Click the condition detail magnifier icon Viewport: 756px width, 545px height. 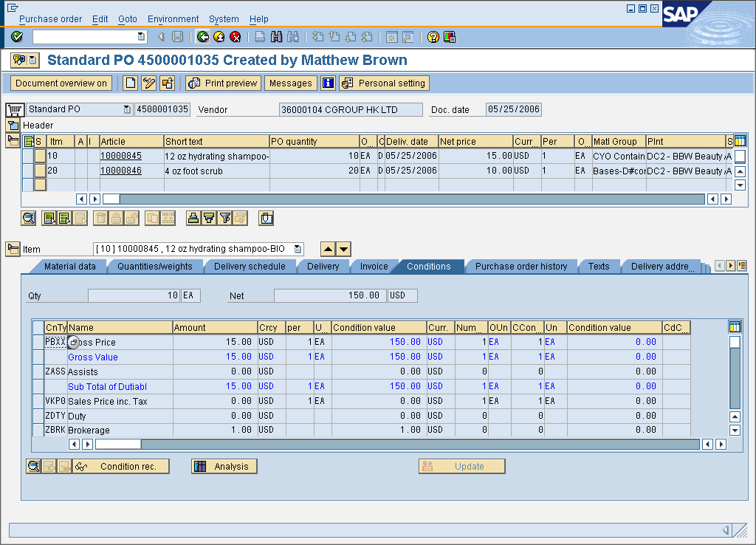pos(33,467)
